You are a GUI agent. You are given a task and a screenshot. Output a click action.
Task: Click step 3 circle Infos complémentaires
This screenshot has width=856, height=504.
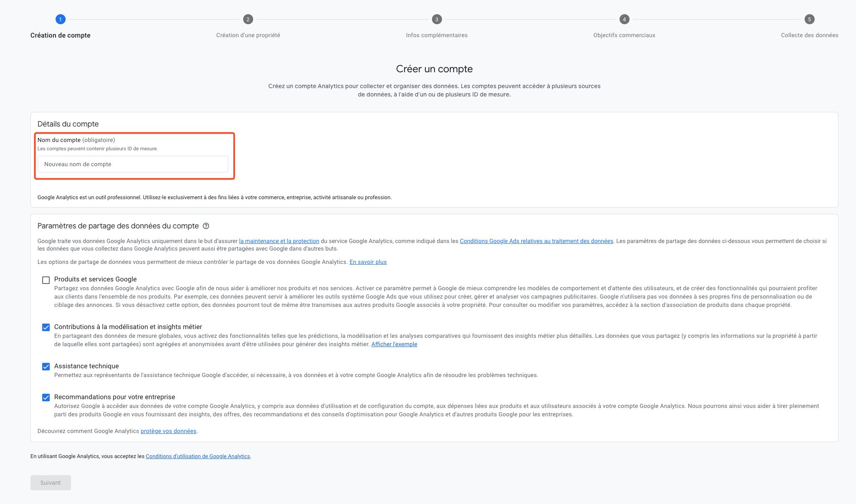(437, 19)
